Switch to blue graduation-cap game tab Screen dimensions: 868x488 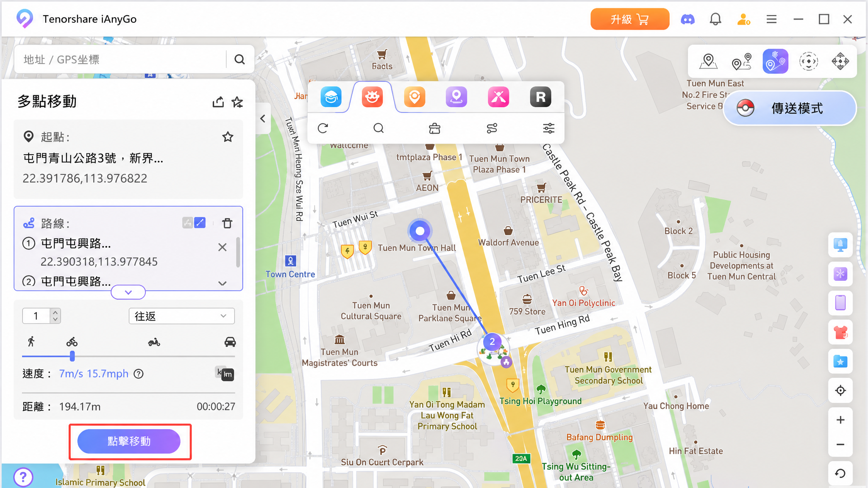click(331, 97)
